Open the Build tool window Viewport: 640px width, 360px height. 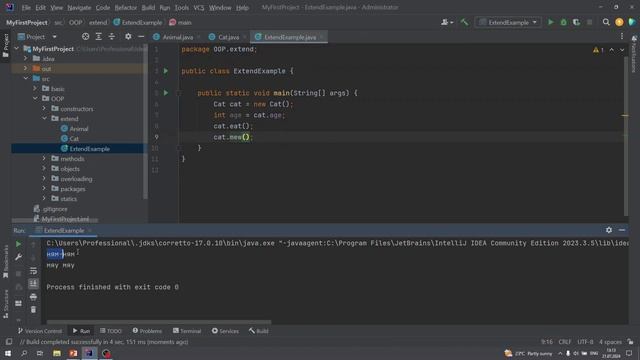(x=259, y=331)
